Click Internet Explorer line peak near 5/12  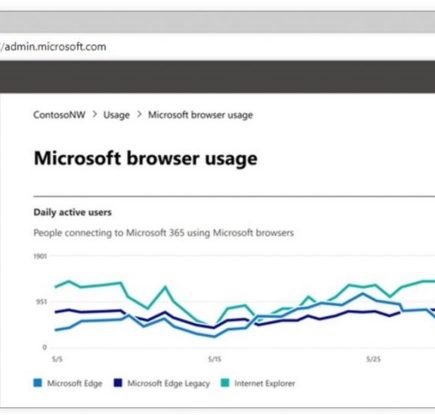(165, 287)
